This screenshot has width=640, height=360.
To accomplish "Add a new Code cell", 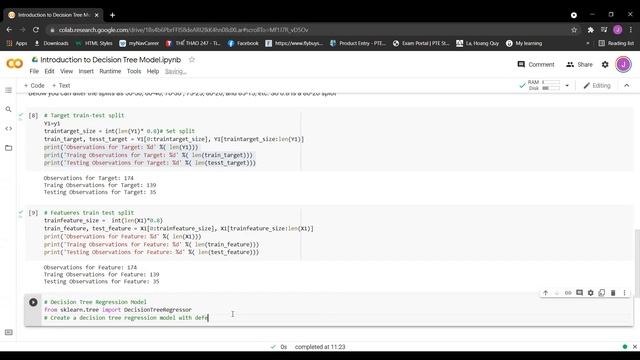I will coord(34,85).
